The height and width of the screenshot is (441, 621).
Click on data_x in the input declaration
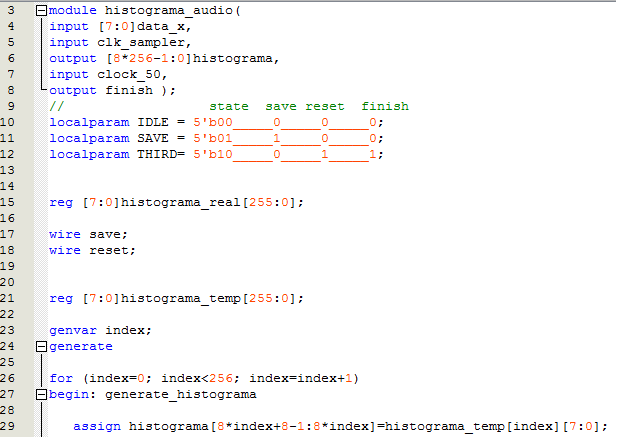click(161, 27)
